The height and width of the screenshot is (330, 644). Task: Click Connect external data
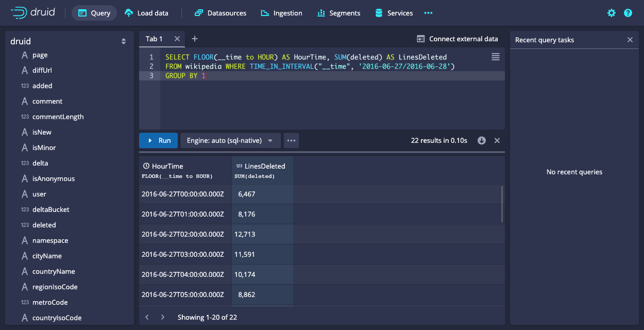457,39
